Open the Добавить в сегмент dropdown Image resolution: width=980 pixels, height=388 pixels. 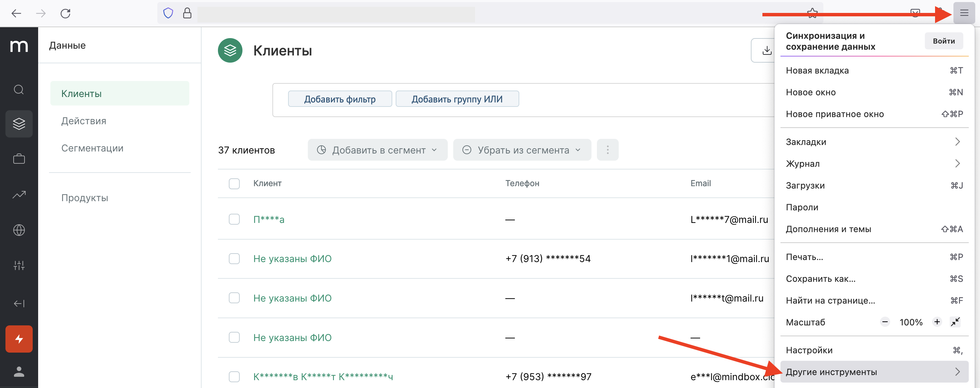tap(377, 150)
